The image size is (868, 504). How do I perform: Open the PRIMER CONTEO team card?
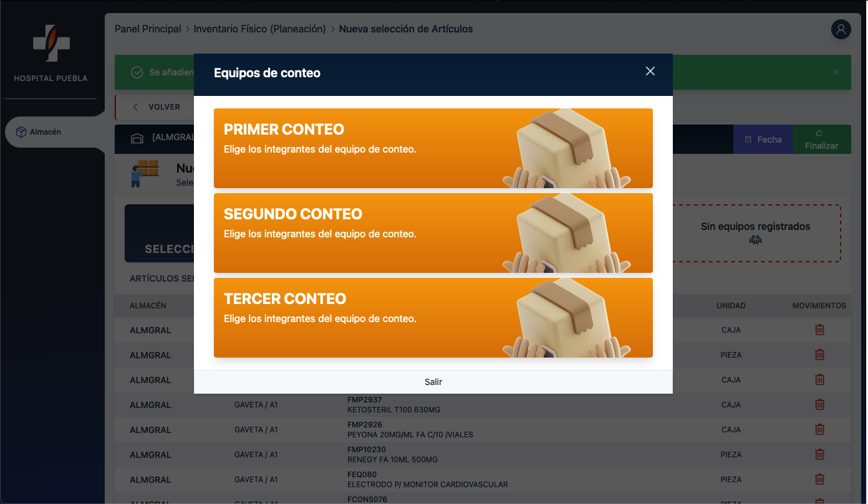[x=433, y=148]
